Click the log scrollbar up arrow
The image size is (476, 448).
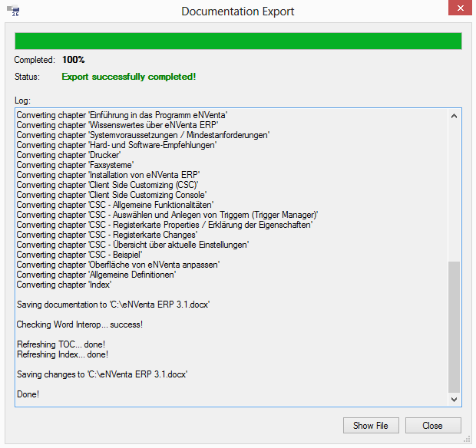coord(455,116)
